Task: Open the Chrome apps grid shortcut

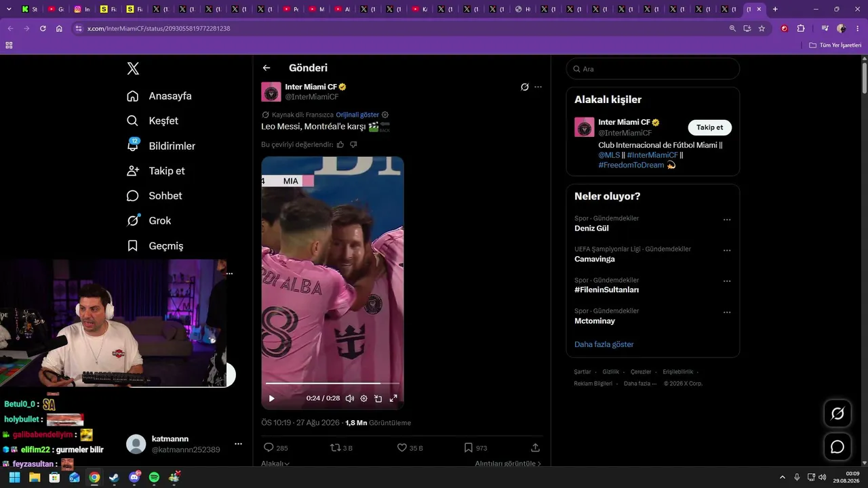Action: [x=9, y=45]
